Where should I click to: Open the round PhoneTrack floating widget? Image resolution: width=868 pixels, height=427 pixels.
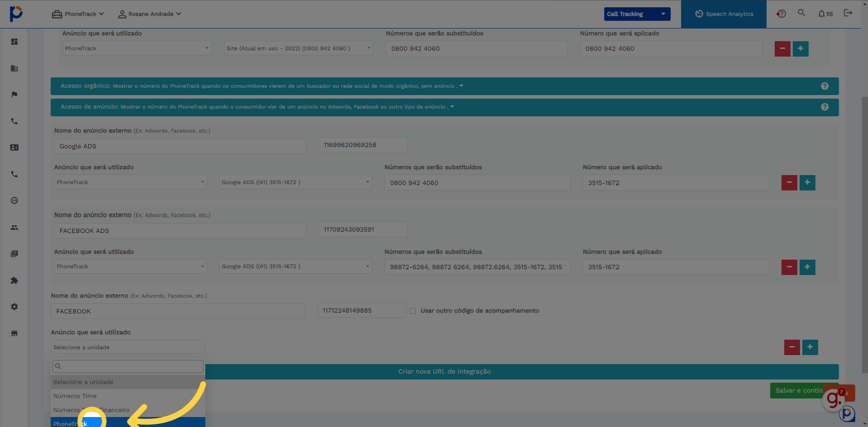point(847,413)
